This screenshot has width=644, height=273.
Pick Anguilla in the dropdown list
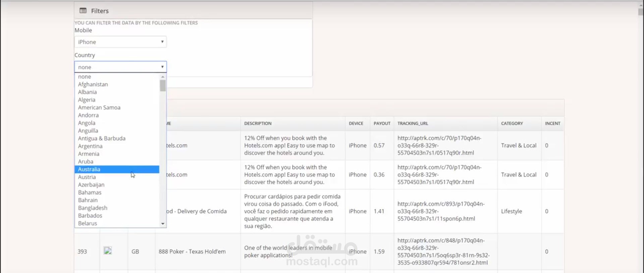click(x=117, y=131)
